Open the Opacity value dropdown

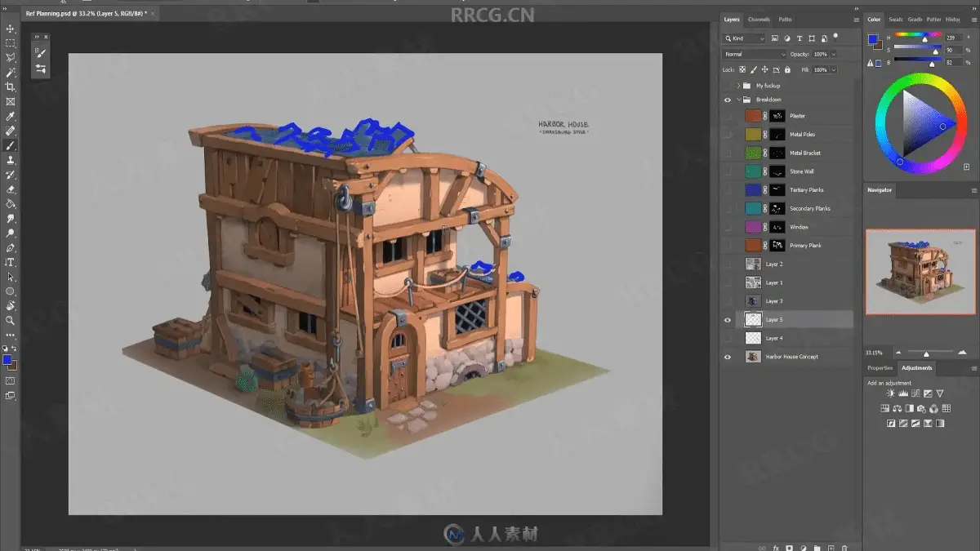(x=832, y=54)
